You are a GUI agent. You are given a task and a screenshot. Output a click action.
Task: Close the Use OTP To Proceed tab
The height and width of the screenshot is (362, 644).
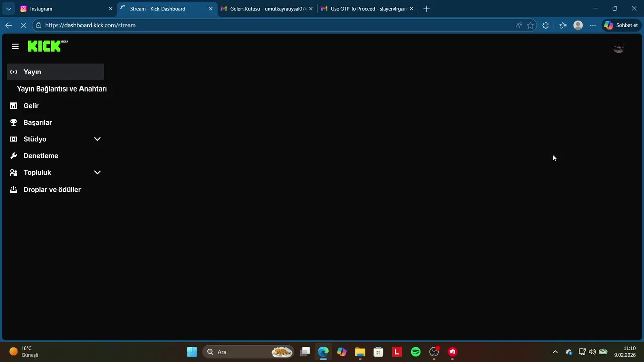[x=411, y=9]
